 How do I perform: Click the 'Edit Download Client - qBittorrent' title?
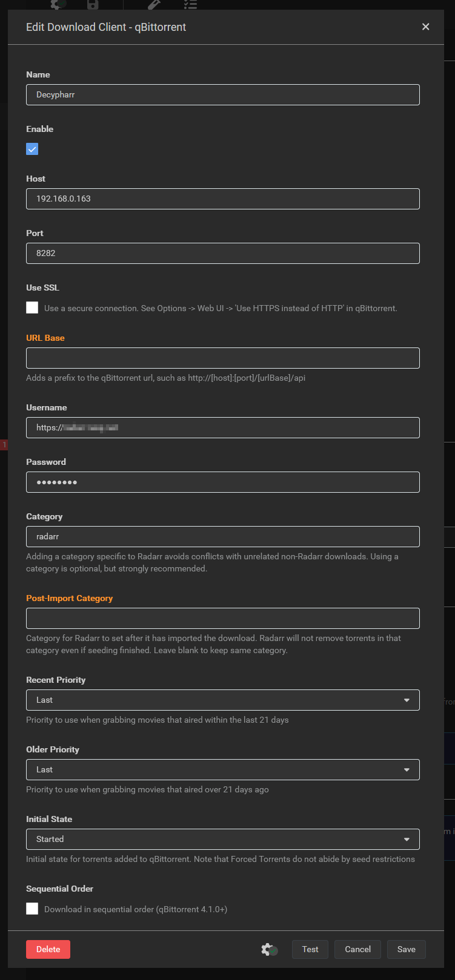click(106, 27)
